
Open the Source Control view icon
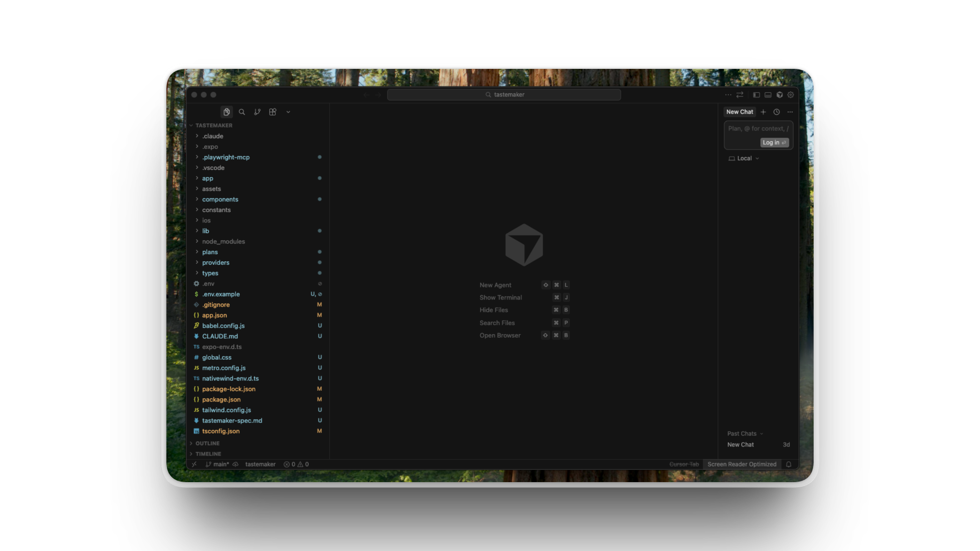[x=257, y=112]
